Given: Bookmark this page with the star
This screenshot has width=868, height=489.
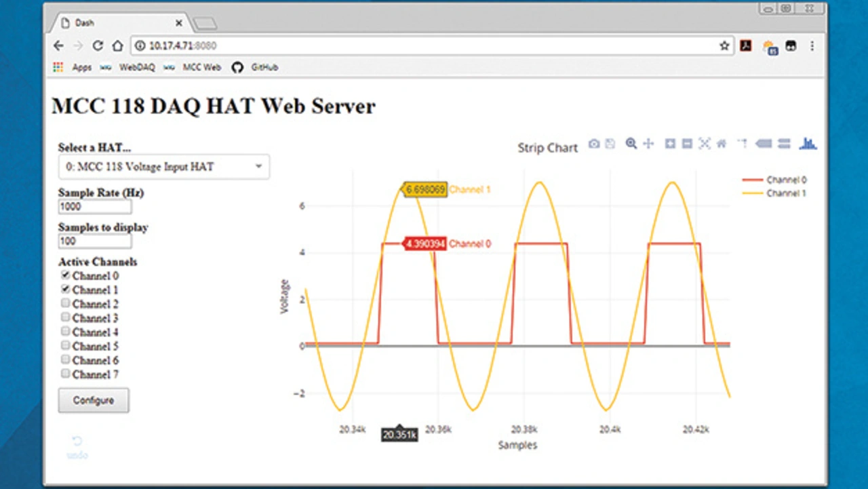Looking at the screenshot, I should 724,46.
